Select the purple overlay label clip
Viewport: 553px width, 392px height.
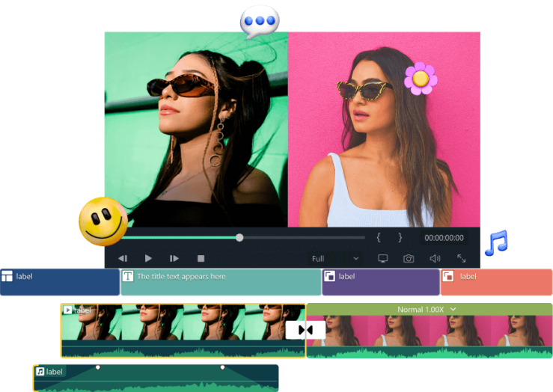pyautogui.click(x=381, y=282)
